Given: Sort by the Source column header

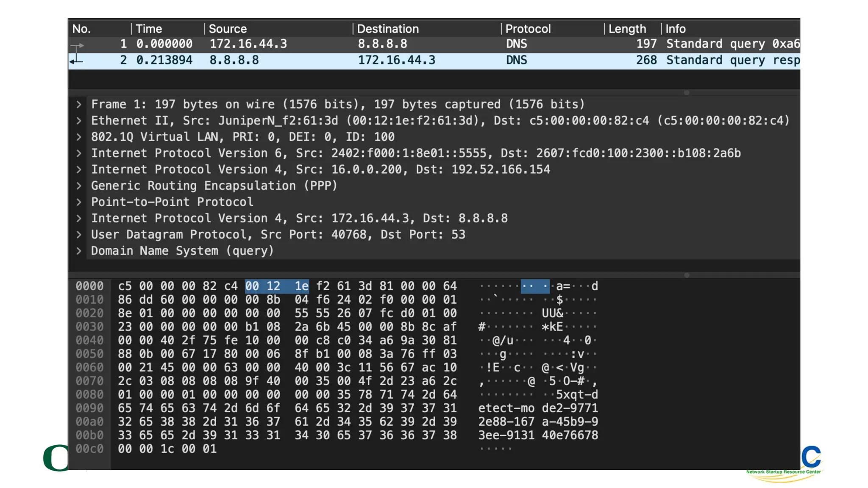Looking at the screenshot, I should (x=228, y=29).
